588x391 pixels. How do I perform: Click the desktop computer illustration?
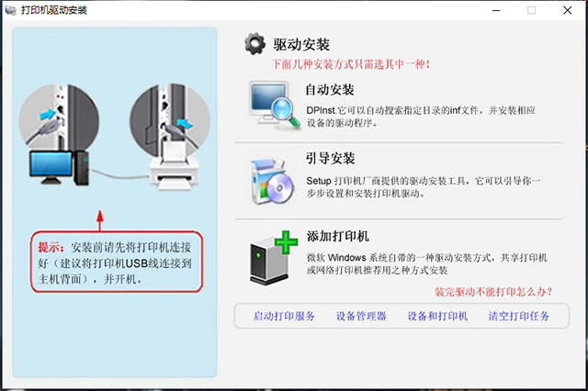59,167
